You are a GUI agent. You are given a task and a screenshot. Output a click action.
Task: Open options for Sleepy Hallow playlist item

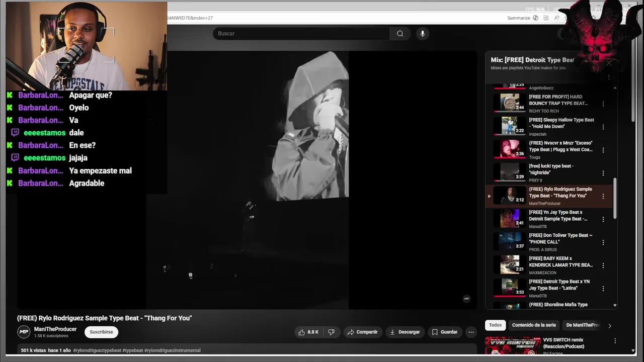603,127
